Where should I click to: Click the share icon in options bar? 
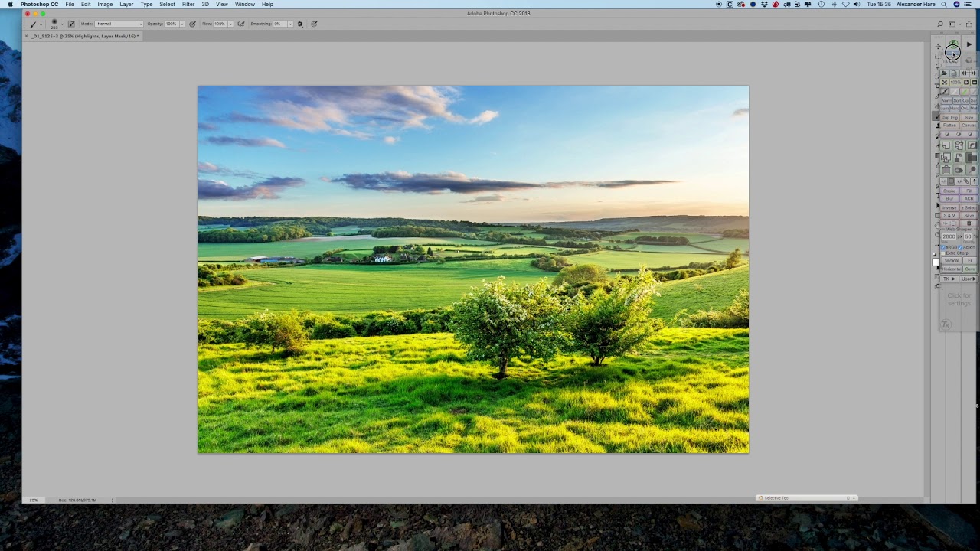969,24
